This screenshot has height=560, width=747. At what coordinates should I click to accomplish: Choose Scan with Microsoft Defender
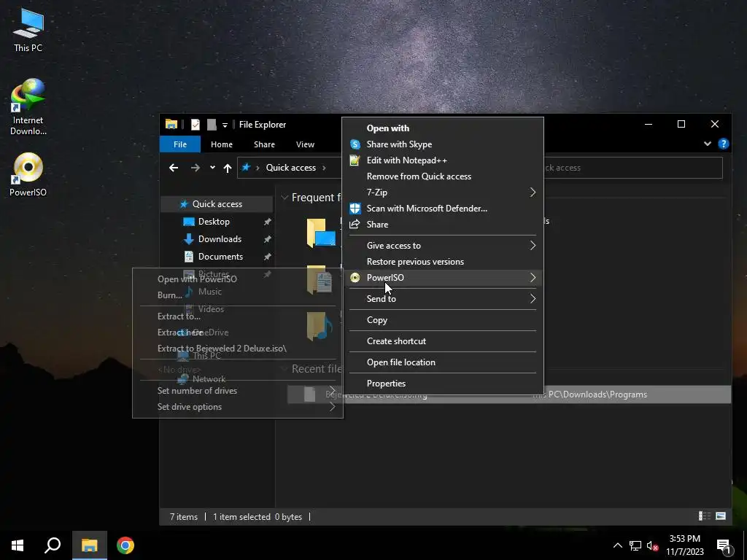[443, 208]
